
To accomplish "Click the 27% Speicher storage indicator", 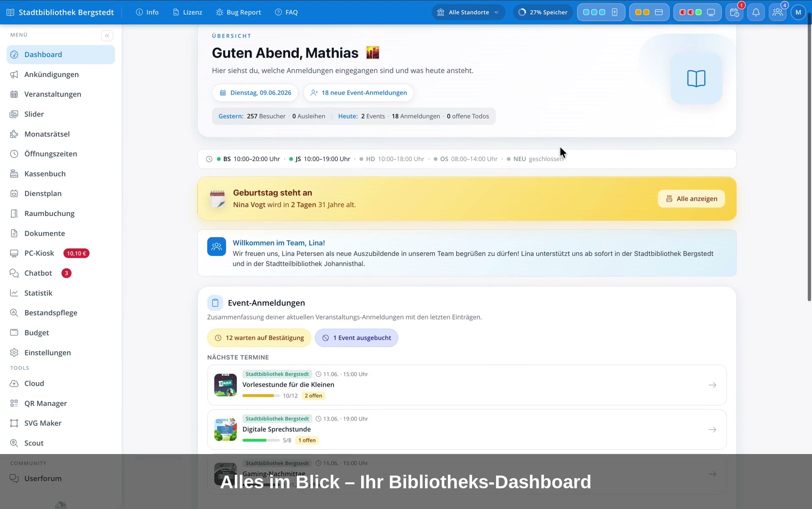I will [x=543, y=12].
